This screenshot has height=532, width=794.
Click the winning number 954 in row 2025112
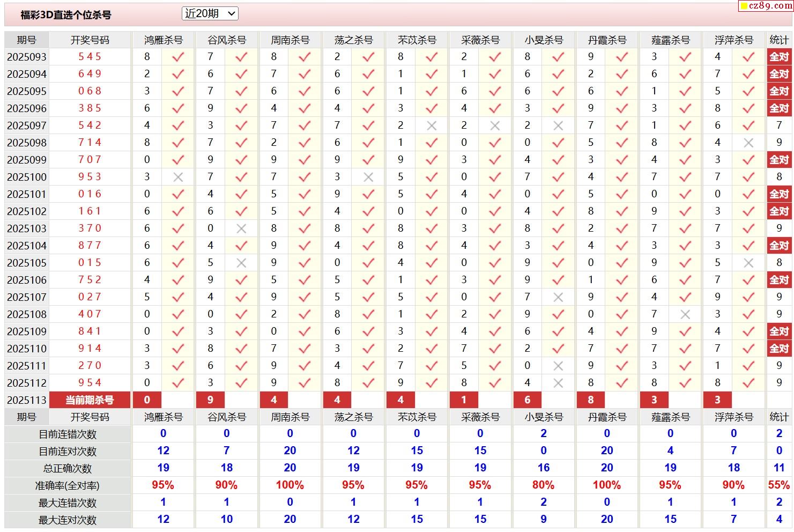tap(90, 383)
